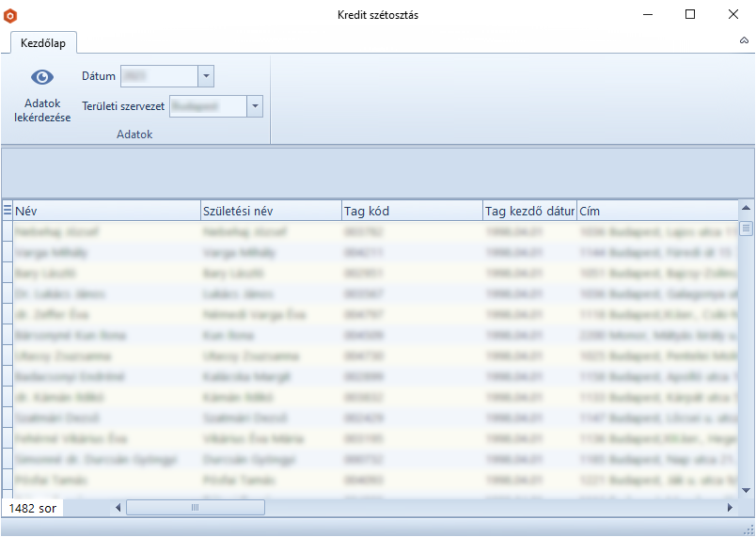
Task: Click the horizontal scrollbar thumb
Action: (x=195, y=508)
